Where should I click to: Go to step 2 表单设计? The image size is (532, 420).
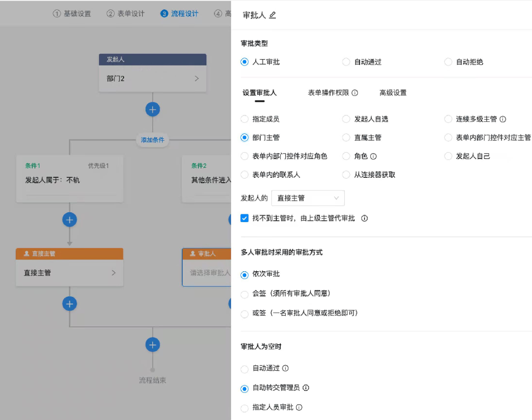(x=126, y=14)
